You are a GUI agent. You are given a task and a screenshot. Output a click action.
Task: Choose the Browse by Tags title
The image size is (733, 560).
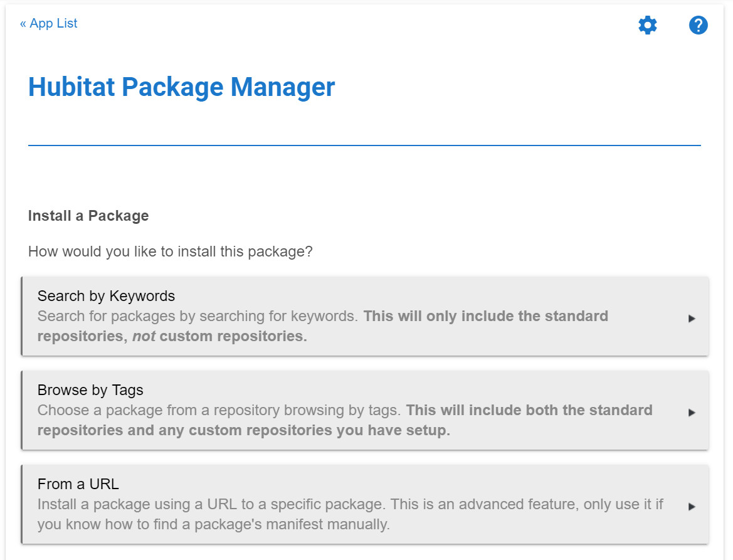(x=90, y=390)
